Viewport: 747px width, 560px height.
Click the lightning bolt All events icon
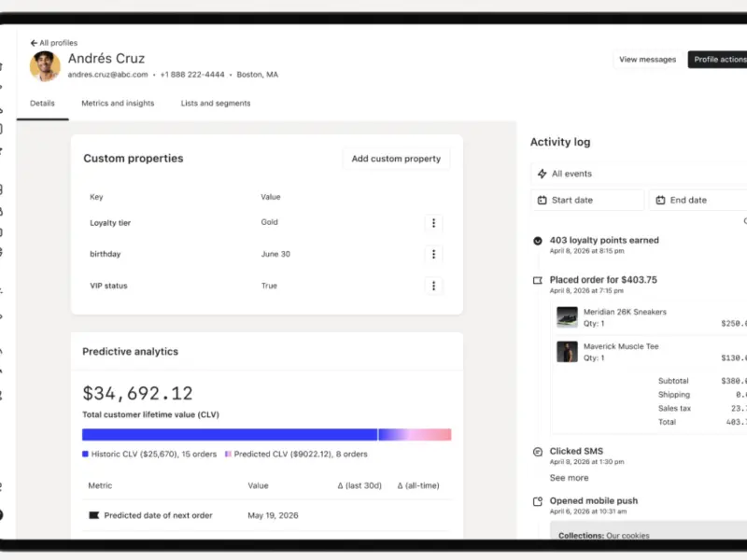pos(543,174)
